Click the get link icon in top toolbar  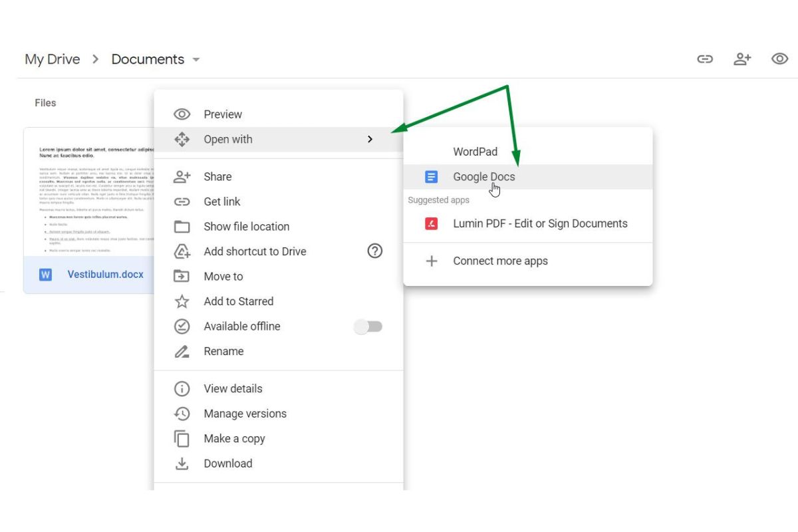pos(705,59)
